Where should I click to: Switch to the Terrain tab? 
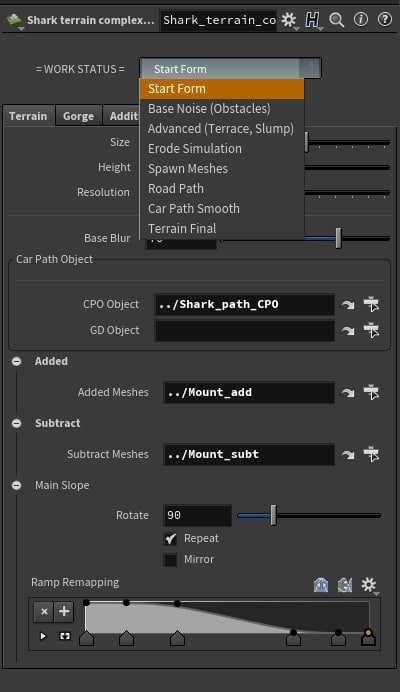[x=28, y=116]
